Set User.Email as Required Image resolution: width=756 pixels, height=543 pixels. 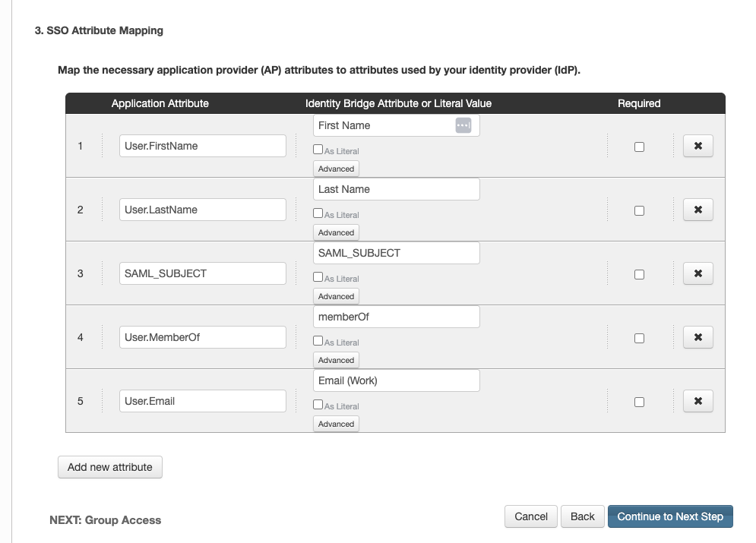[x=639, y=402]
